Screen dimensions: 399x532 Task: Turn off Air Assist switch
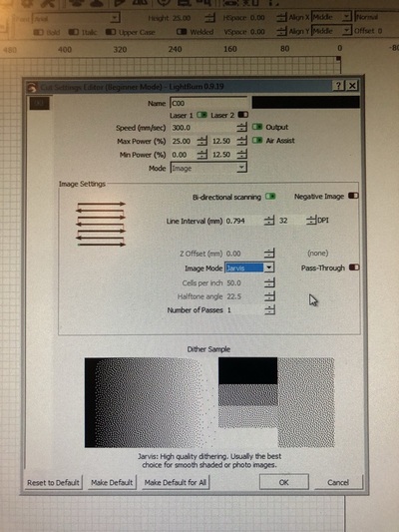(x=257, y=140)
